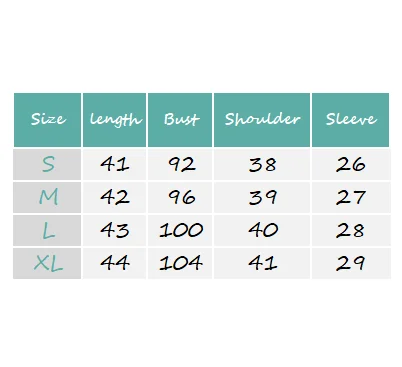Viewport: 402px width, 367px height.
Task: Select the Shoulder header cell
Action: 262,120
